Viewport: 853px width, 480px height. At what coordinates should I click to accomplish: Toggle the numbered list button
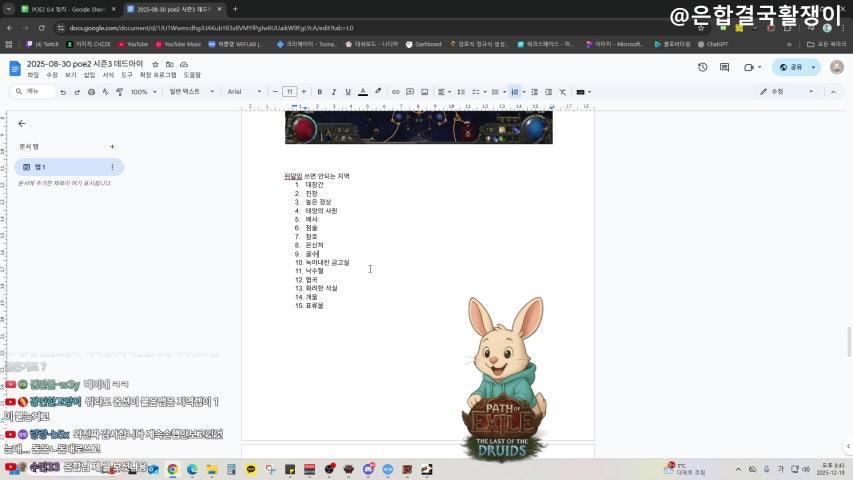pyautogui.click(x=515, y=92)
